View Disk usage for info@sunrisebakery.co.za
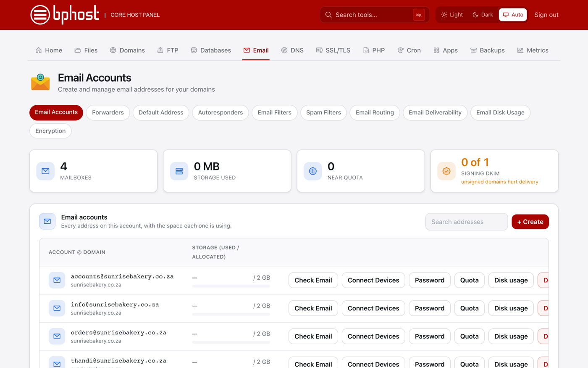The width and height of the screenshot is (588, 368). [511, 308]
